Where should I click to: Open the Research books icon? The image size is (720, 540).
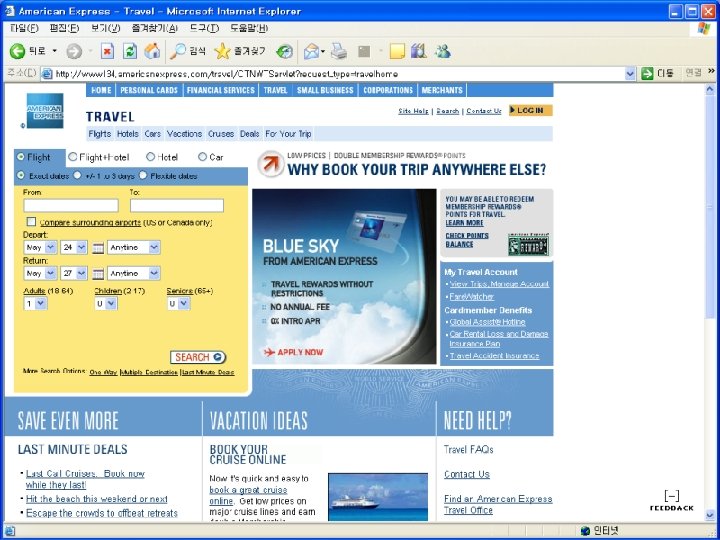pyautogui.click(x=419, y=51)
